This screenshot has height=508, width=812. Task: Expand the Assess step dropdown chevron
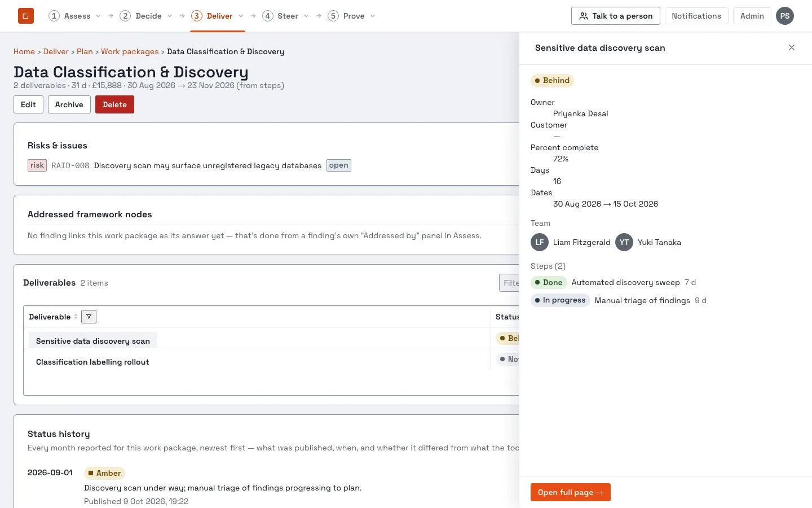click(98, 16)
